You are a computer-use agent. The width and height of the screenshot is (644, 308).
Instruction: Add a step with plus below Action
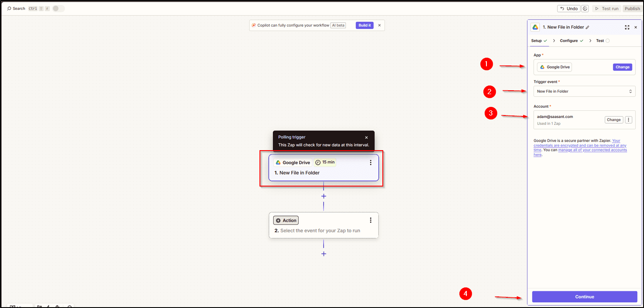324,254
